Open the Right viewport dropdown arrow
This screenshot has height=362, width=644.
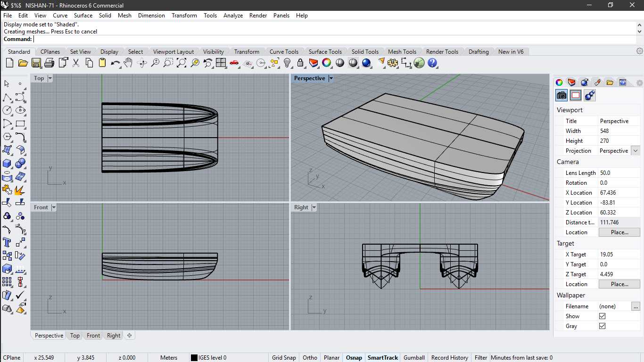coord(314,207)
